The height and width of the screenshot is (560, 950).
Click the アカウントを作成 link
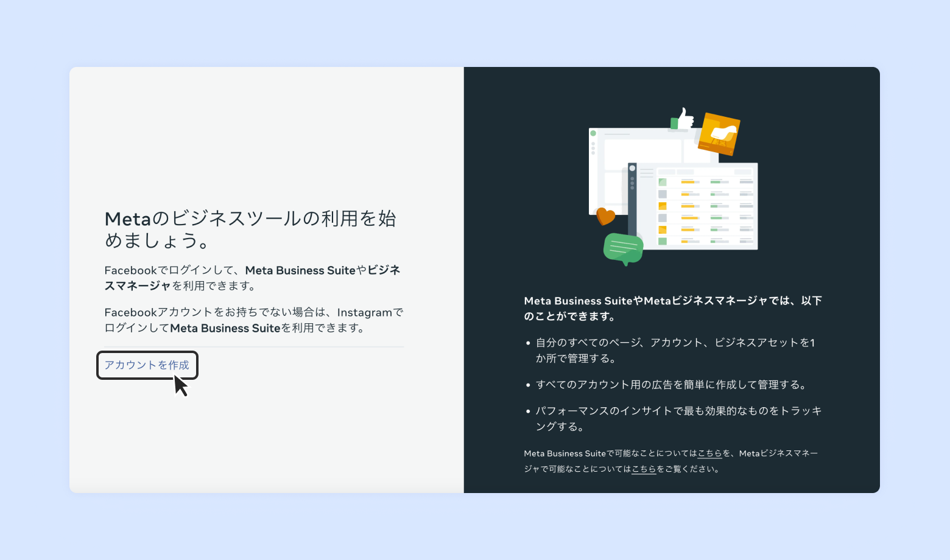coord(147,365)
